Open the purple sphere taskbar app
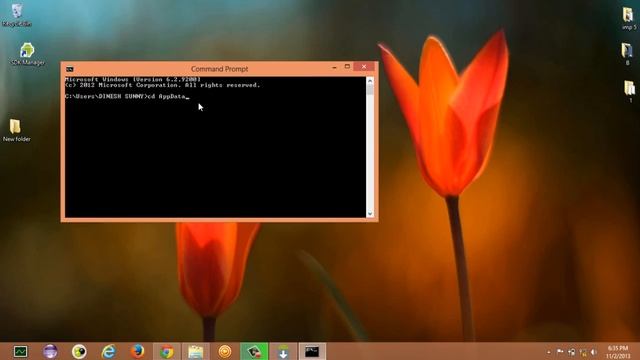This screenshot has width=640, height=360. (x=50, y=351)
